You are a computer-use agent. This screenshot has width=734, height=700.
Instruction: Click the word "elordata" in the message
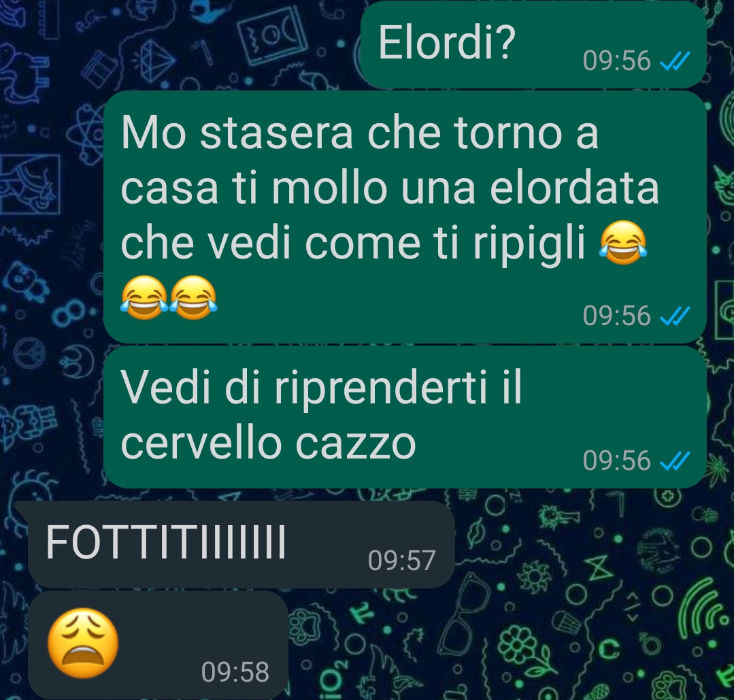tap(574, 188)
